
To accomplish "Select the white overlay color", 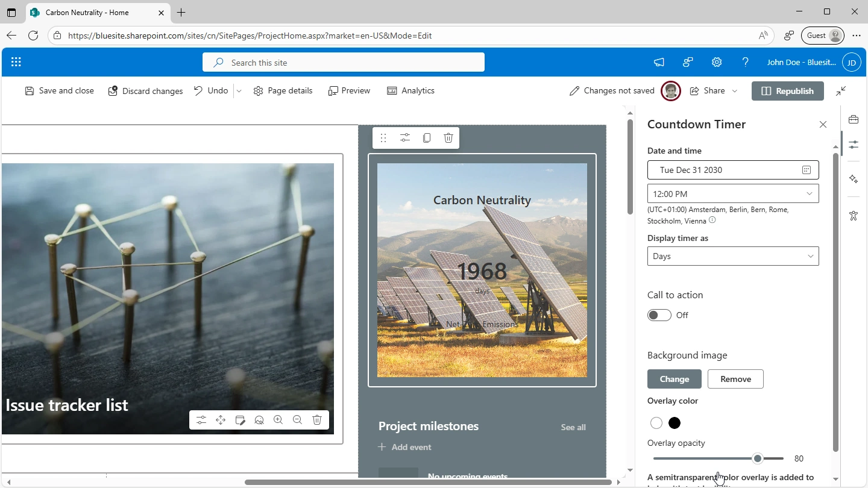I will [656, 423].
